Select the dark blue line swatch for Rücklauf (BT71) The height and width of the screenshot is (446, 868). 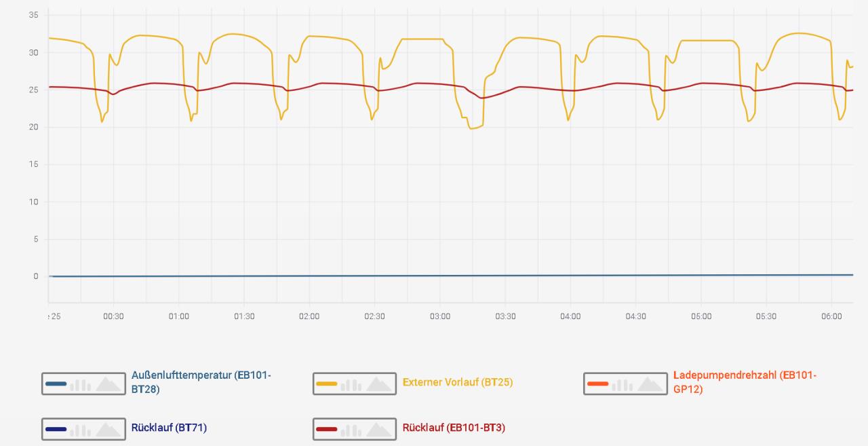(56, 430)
